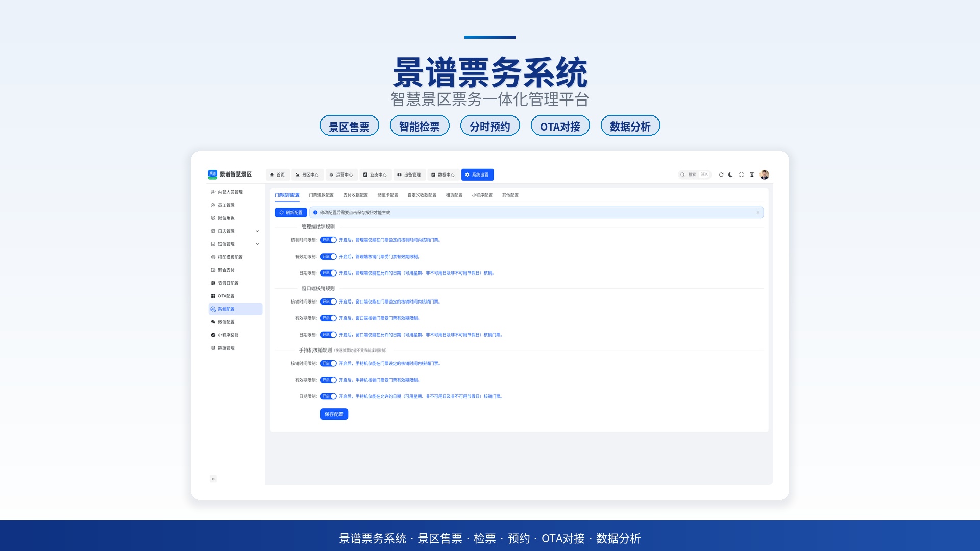This screenshot has height=551, width=980.
Task: Open 聚合支付 via its wallet icon
Action: click(x=213, y=270)
